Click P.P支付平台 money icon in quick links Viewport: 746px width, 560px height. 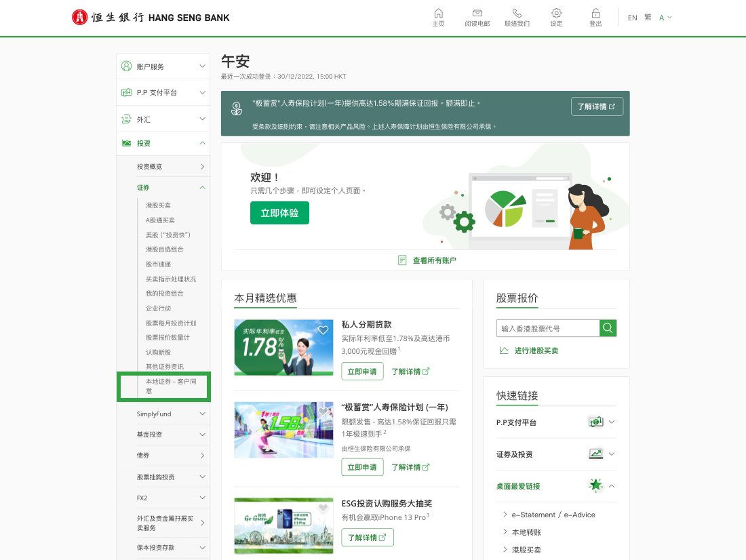595,422
